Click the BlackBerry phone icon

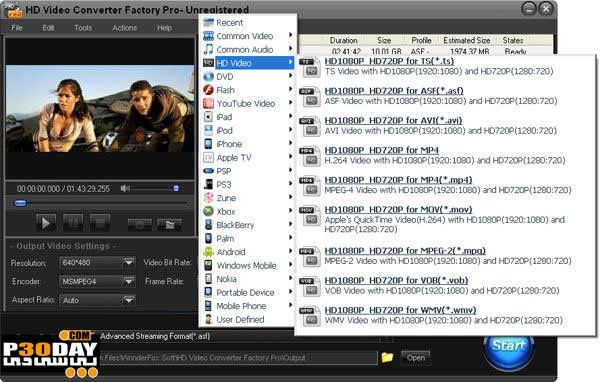pos(208,225)
